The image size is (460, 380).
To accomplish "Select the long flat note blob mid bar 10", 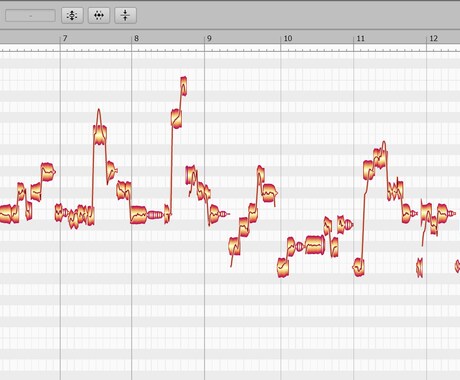I will tap(315, 245).
